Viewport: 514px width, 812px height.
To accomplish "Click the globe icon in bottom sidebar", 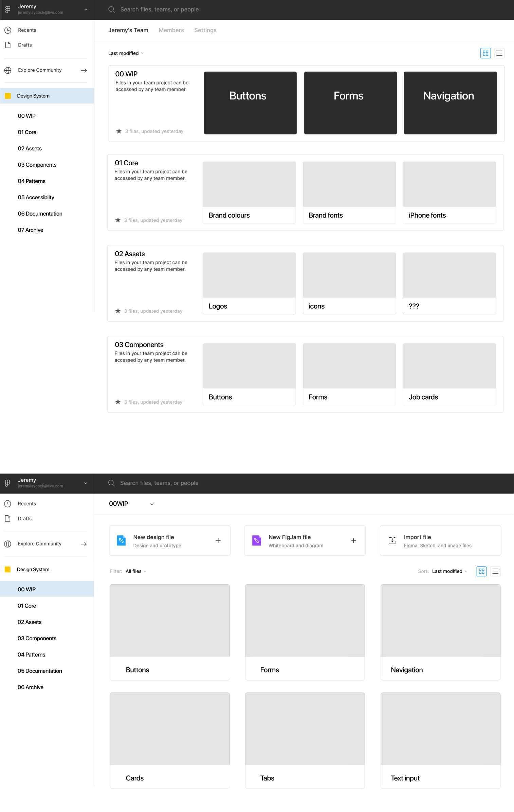I will (8, 544).
